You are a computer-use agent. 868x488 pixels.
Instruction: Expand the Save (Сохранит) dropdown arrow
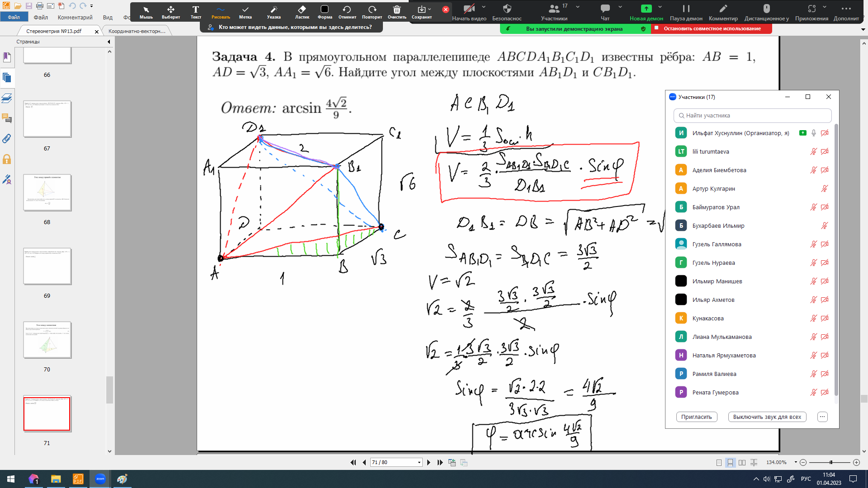[429, 9]
